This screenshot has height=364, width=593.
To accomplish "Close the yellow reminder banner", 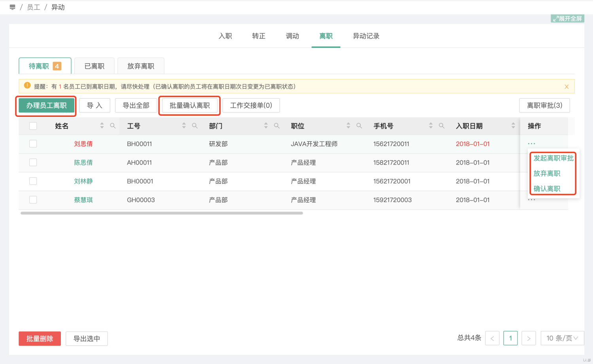I will click(567, 86).
